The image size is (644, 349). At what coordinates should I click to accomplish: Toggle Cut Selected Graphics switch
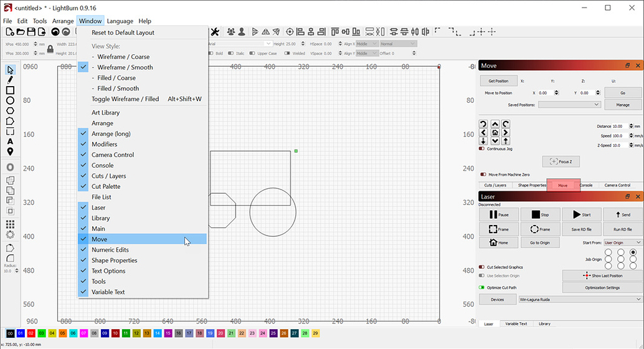pos(482,267)
